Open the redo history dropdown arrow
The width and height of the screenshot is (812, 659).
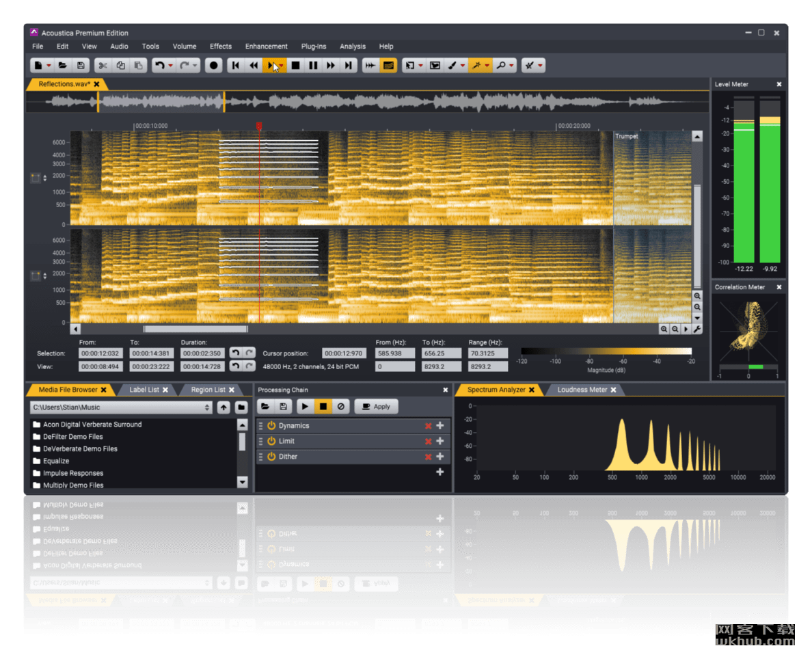click(x=195, y=66)
